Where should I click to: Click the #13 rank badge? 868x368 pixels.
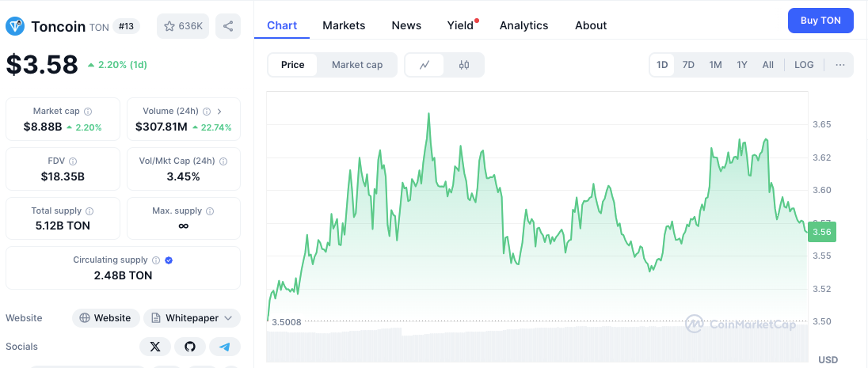tap(127, 26)
